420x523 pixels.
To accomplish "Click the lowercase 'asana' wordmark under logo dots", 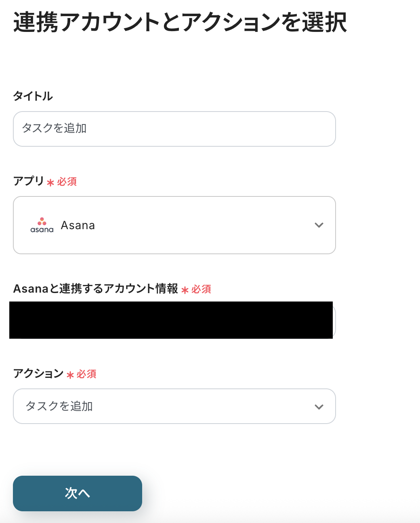I will point(42,230).
